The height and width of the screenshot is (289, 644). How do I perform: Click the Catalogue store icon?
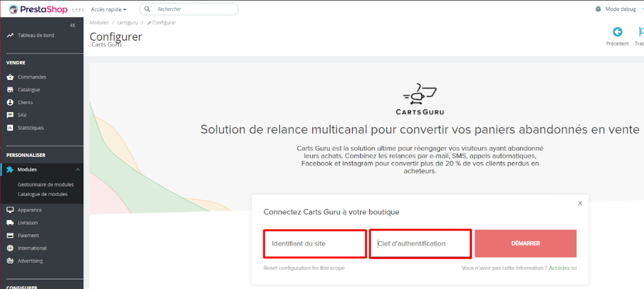(x=10, y=90)
